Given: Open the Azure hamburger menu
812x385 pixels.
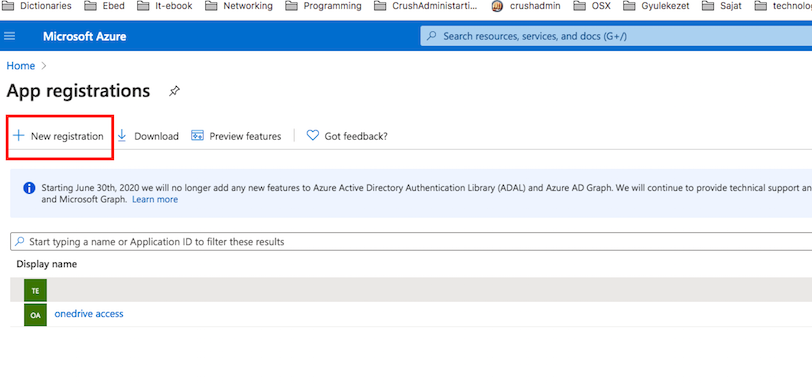Looking at the screenshot, I should point(9,36).
